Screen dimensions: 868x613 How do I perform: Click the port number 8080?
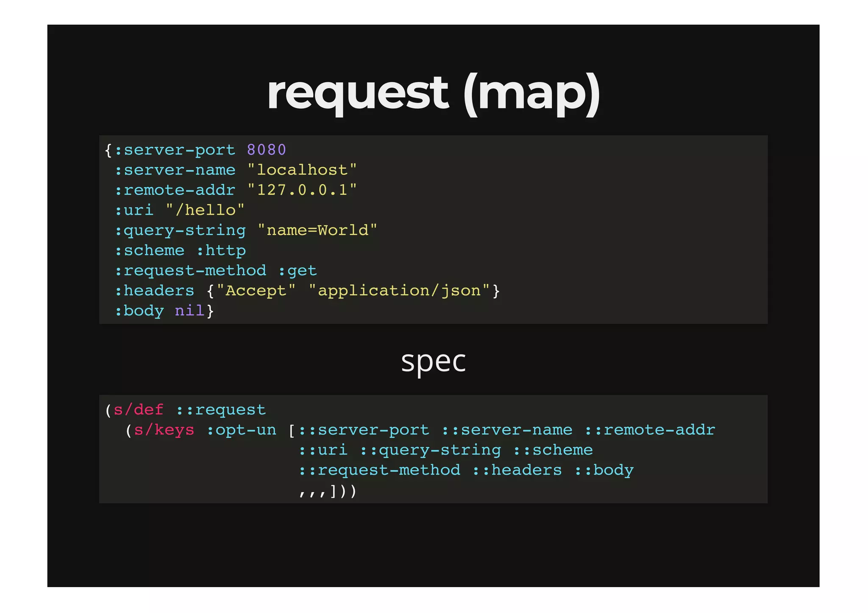tap(267, 150)
